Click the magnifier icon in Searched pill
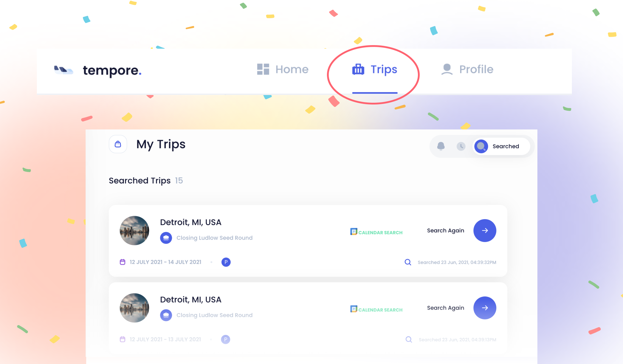 pyautogui.click(x=481, y=146)
